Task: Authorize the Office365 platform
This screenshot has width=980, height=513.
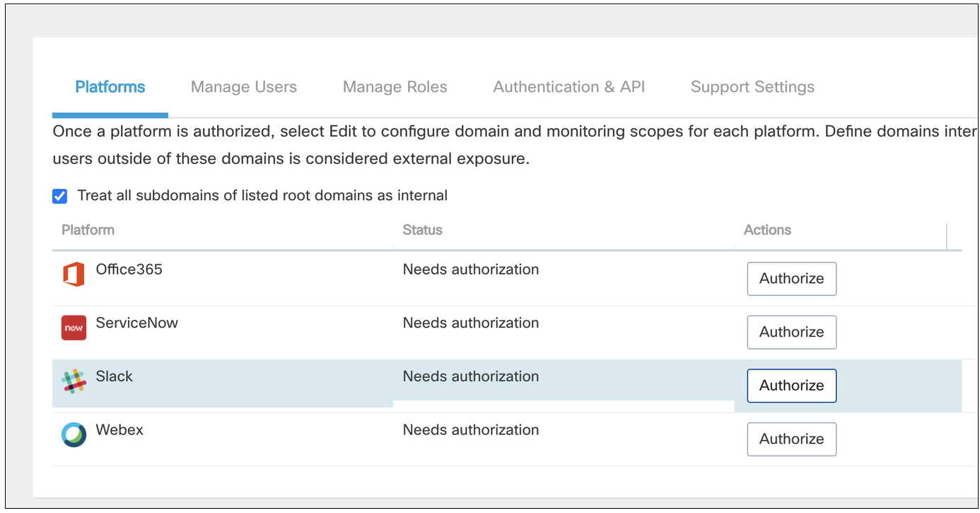Action: point(792,279)
